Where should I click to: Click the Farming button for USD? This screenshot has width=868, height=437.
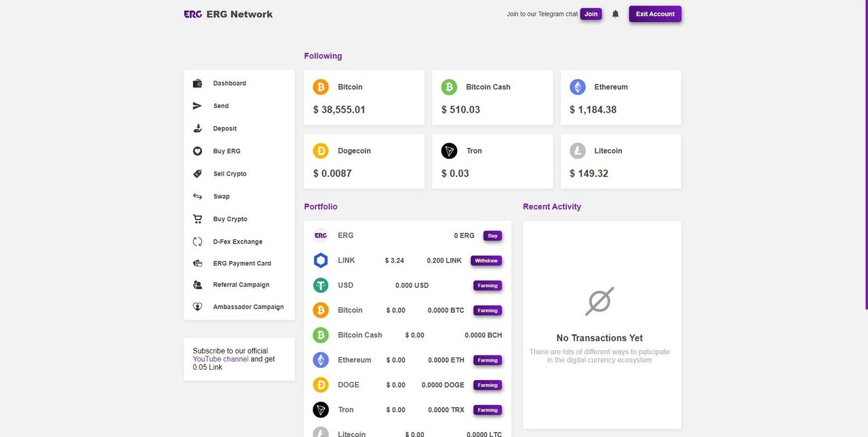click(488, 286)
